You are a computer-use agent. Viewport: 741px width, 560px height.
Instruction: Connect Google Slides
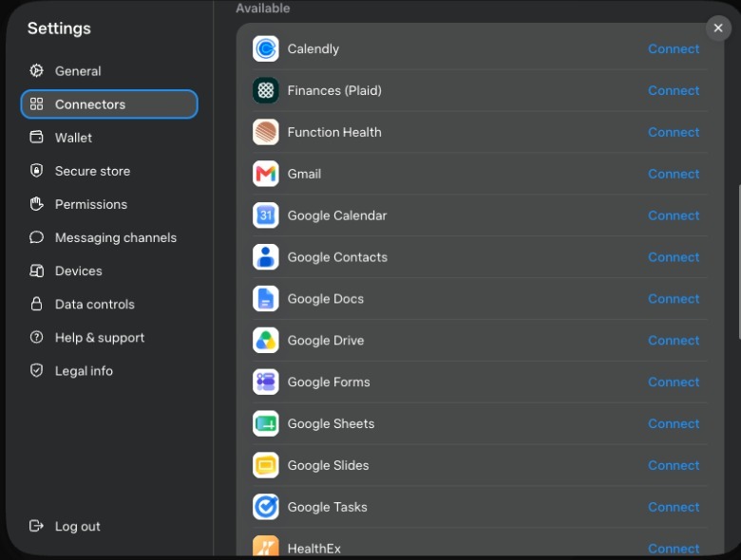click(x=674, y=465)
